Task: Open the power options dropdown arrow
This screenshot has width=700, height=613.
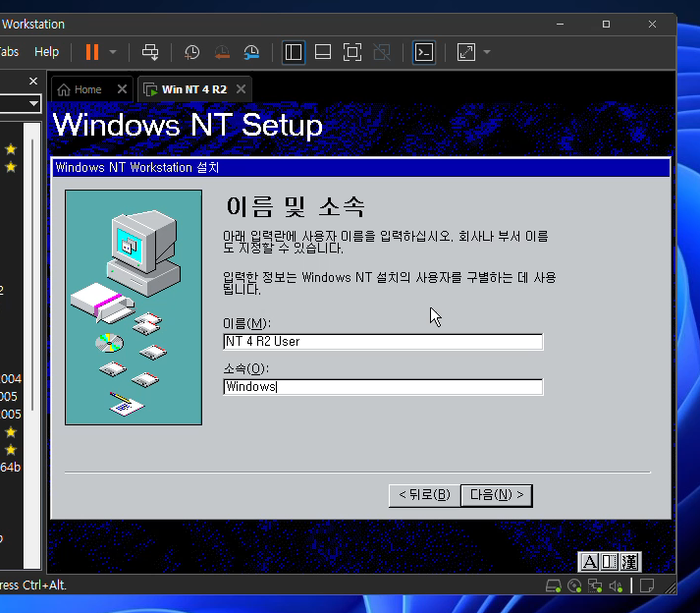Action: tap(113, 52)
